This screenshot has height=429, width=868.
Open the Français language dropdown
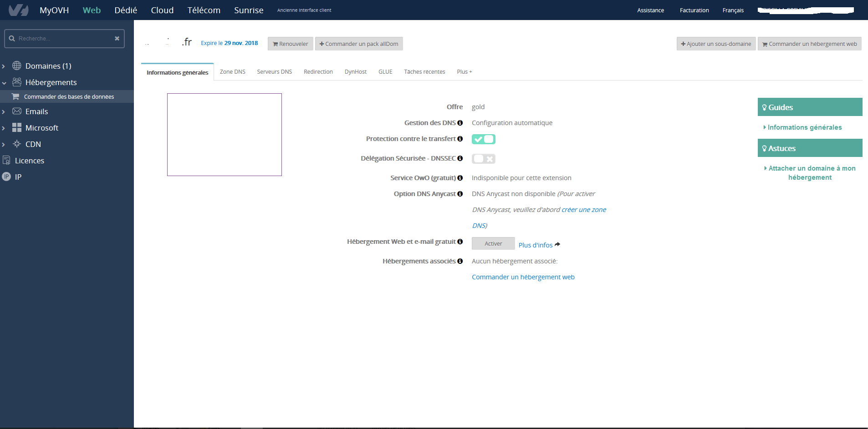(733, 10)
